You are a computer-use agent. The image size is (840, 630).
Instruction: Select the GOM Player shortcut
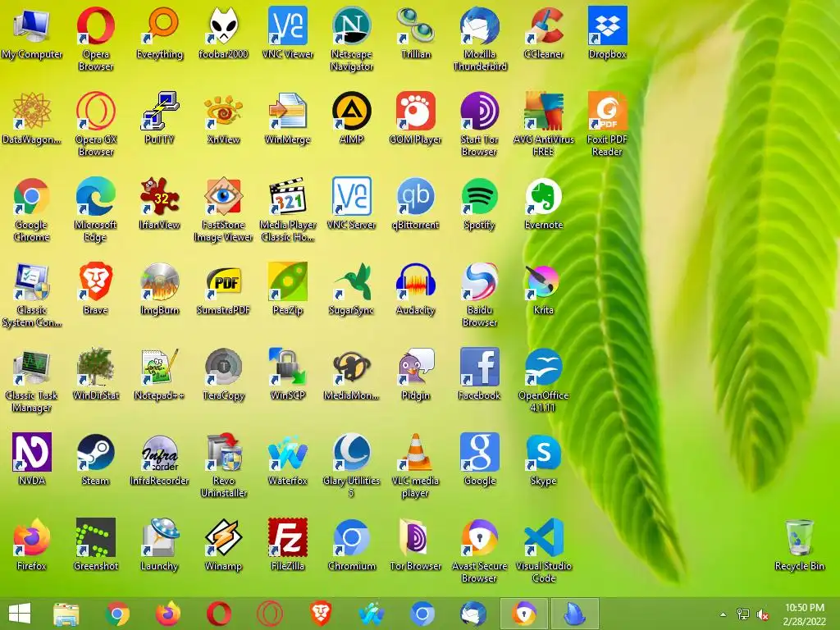click(416, 118)
